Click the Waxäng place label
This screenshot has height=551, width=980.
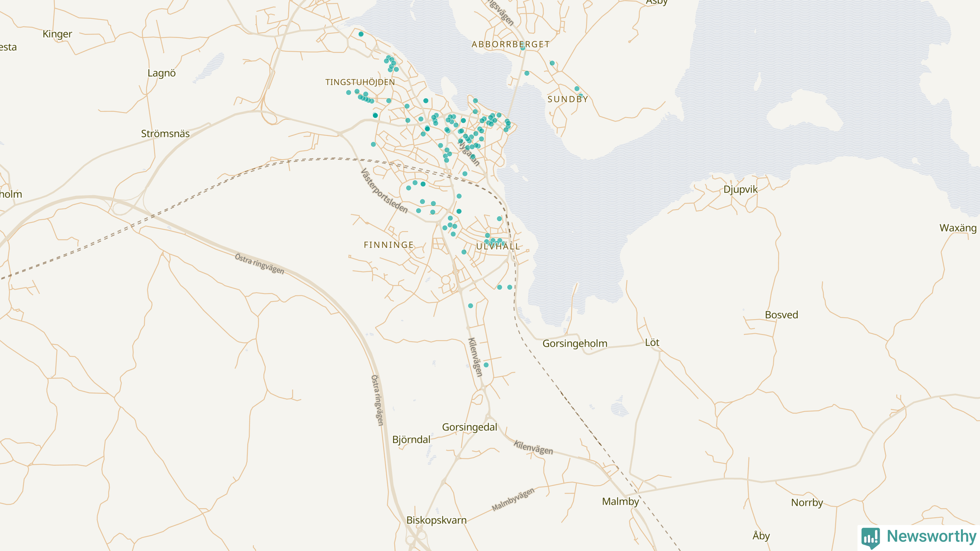point(958,228)
